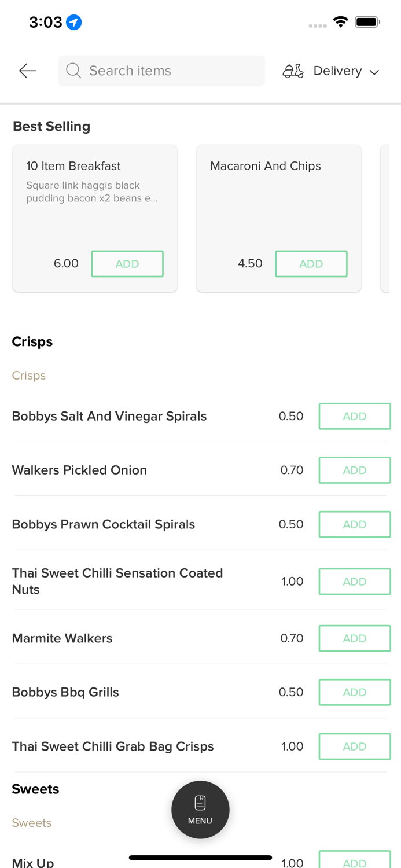Expand the Delivery dropdown chevron
The image size is (401, 868).
coord(374,72)
